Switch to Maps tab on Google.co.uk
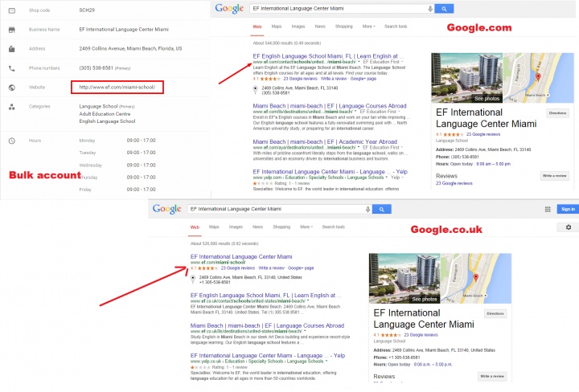 tap(214, 227)
